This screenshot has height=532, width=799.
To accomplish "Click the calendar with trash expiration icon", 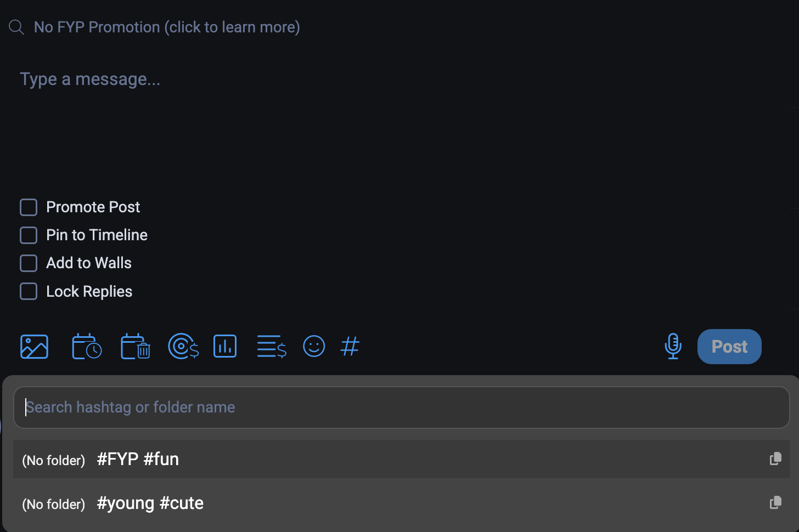I will 135,347.
